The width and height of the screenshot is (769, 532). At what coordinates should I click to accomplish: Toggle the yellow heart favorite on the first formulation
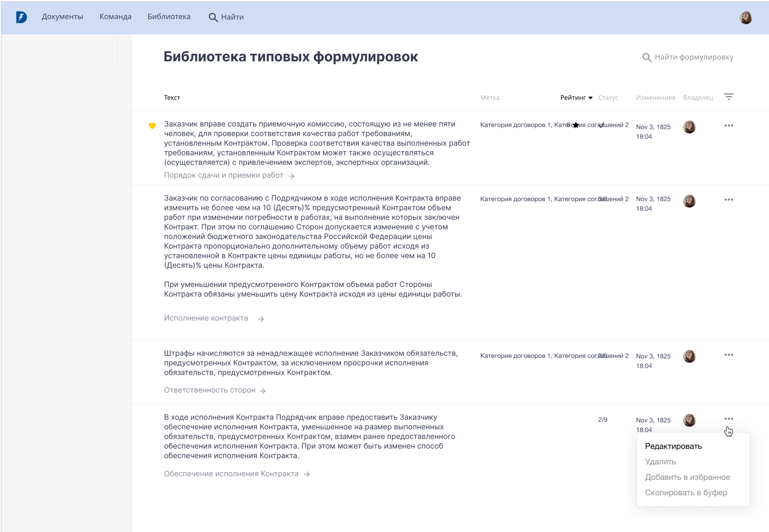[x=152, y=126]
